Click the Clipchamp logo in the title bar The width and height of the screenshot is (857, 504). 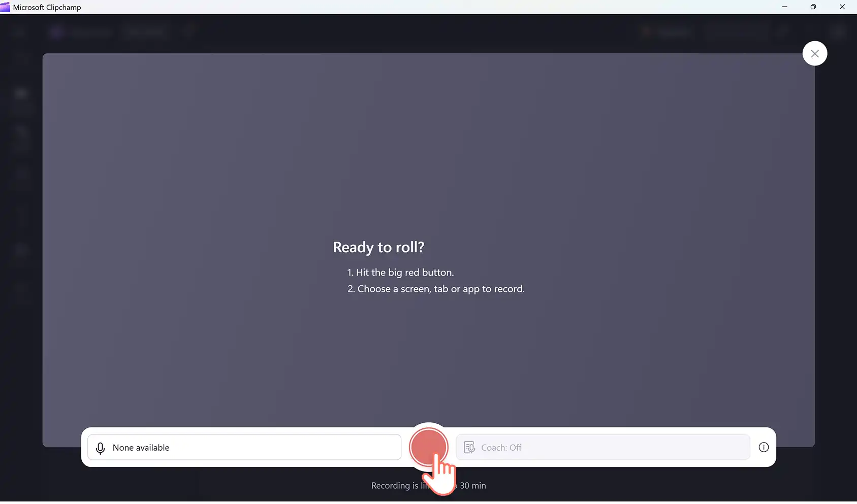[x=5, y=7]
